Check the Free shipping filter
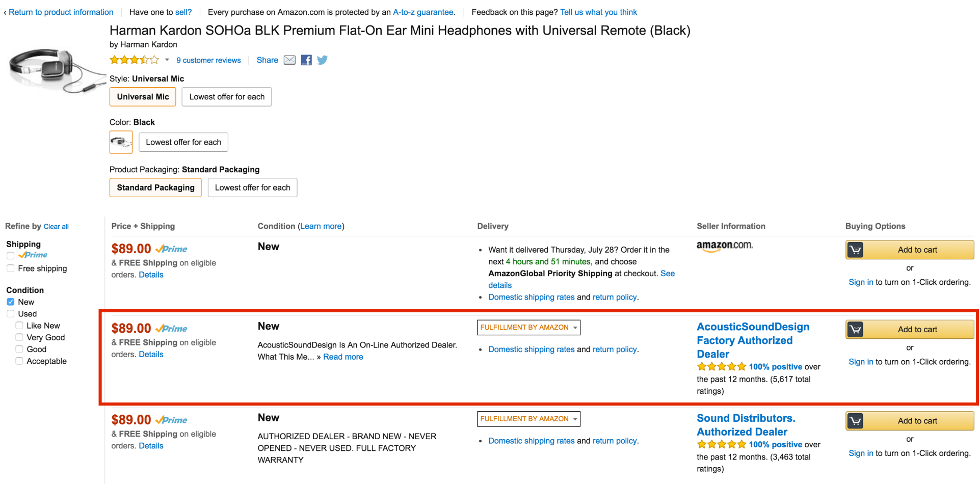Viewport: 980px width, 484px height. 11,268
